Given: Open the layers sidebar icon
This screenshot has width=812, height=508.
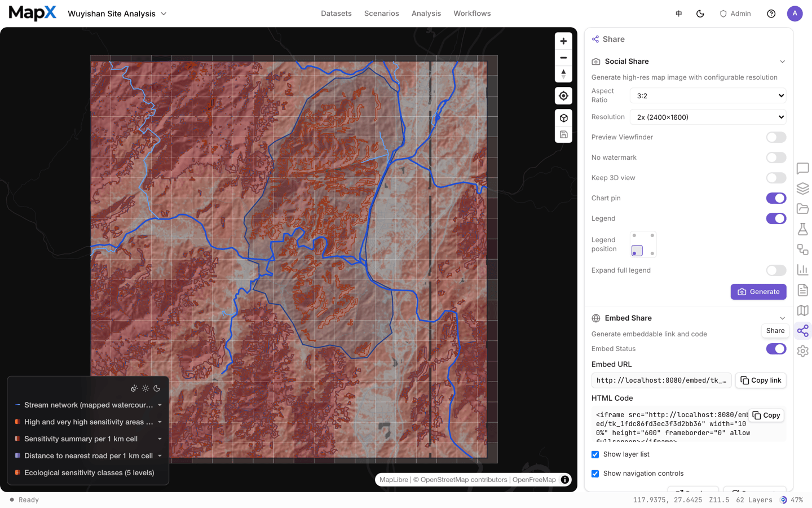Looking at the screenshot, I should point(803,189).
